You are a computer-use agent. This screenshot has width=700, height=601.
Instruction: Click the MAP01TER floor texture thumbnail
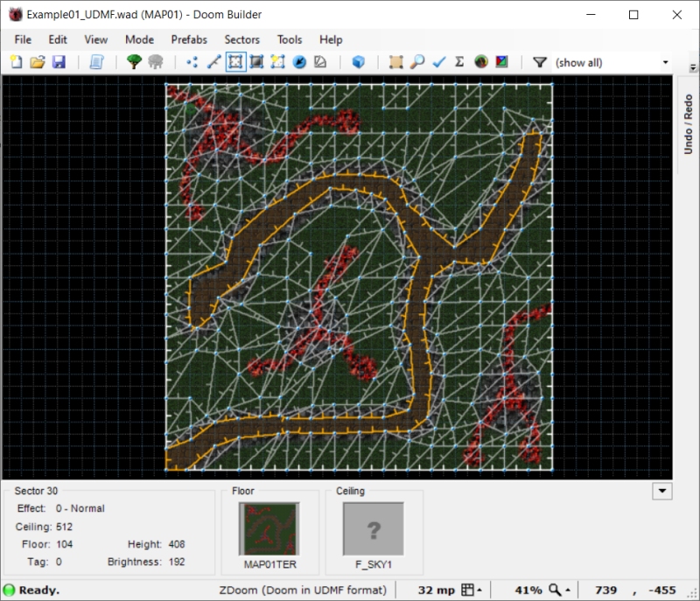(269, 529)
